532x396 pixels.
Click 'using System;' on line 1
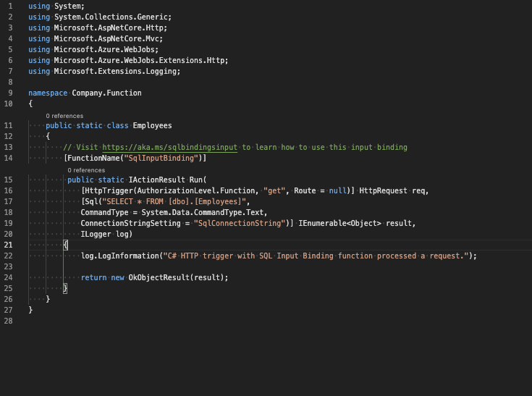56,6
